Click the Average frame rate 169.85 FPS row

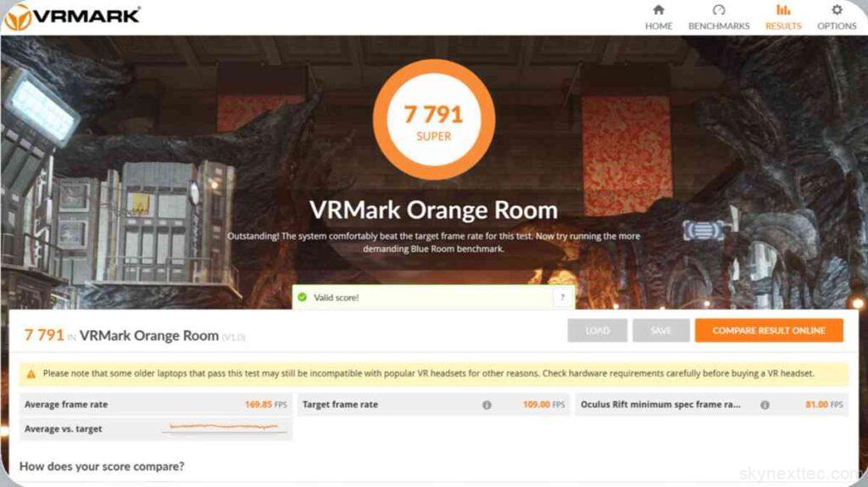click(156, 405)
